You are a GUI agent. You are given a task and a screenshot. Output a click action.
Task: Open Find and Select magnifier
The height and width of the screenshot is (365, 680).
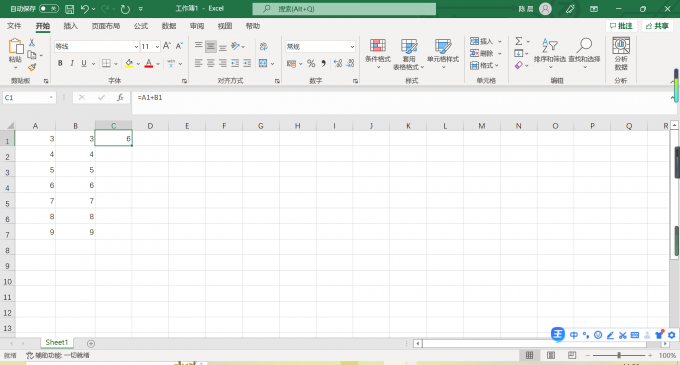click(x=584, y=53)
